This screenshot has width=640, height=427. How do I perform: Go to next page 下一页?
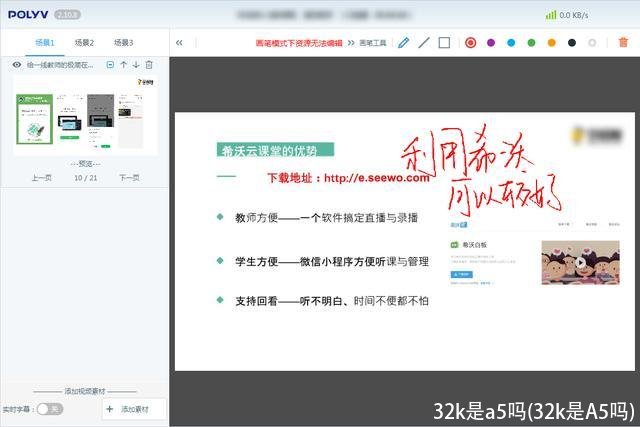129,178
